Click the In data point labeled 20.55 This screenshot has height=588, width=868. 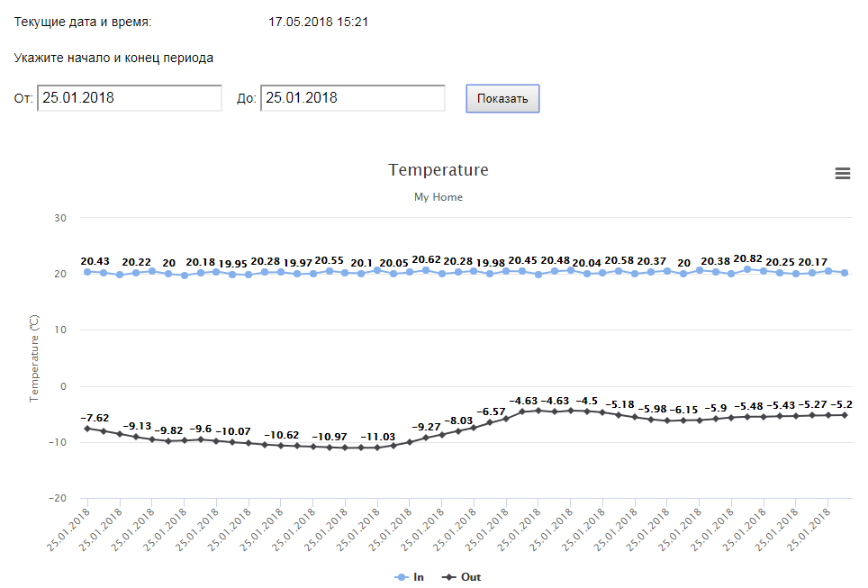330,271
